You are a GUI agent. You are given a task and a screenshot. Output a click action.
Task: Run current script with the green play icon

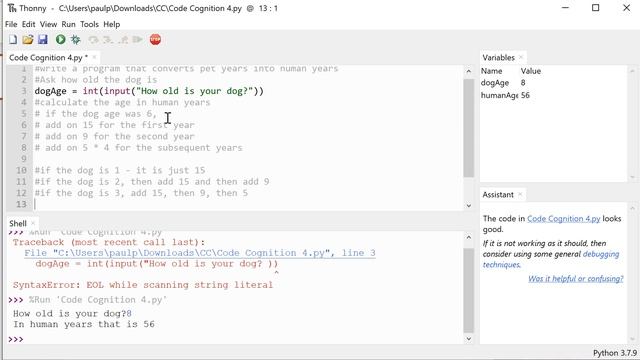pyautogui.click(x=60, y=40)
